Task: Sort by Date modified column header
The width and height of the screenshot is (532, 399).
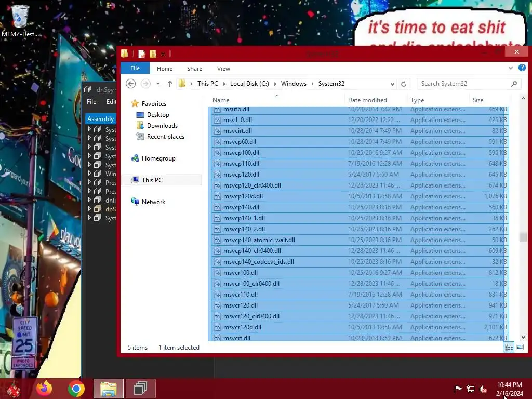Action: pyautogui.click(x=367, y=100)
